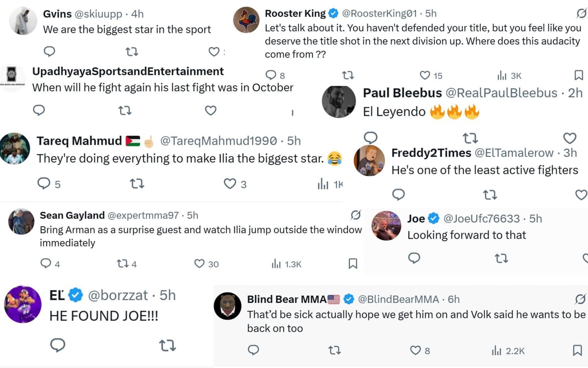Toggle like on Sean Gayland's Arman tweet
The image size is (588, 368).
pos(201,263)
